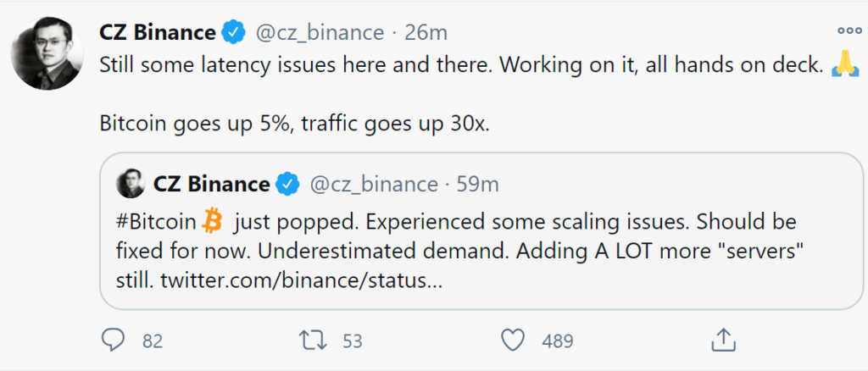Open the three-dot more options menu
The image size is (868, 371).
(x=849, y=30)
